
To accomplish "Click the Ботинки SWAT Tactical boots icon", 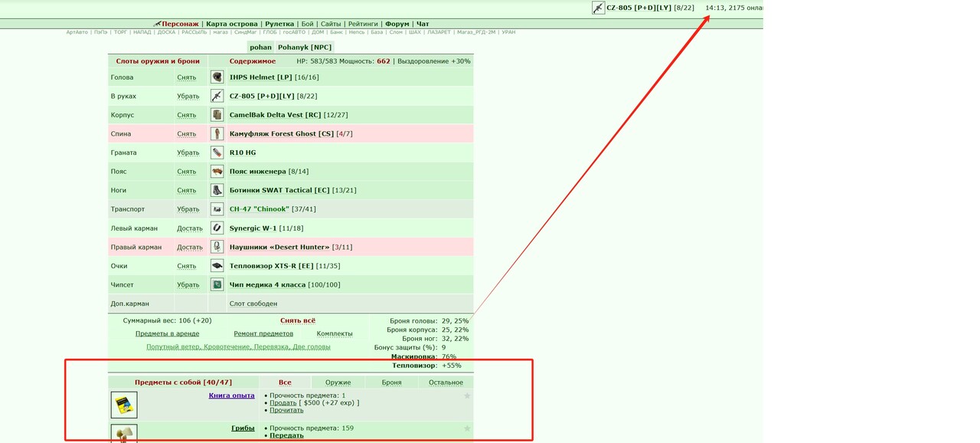I will [217, 190].
